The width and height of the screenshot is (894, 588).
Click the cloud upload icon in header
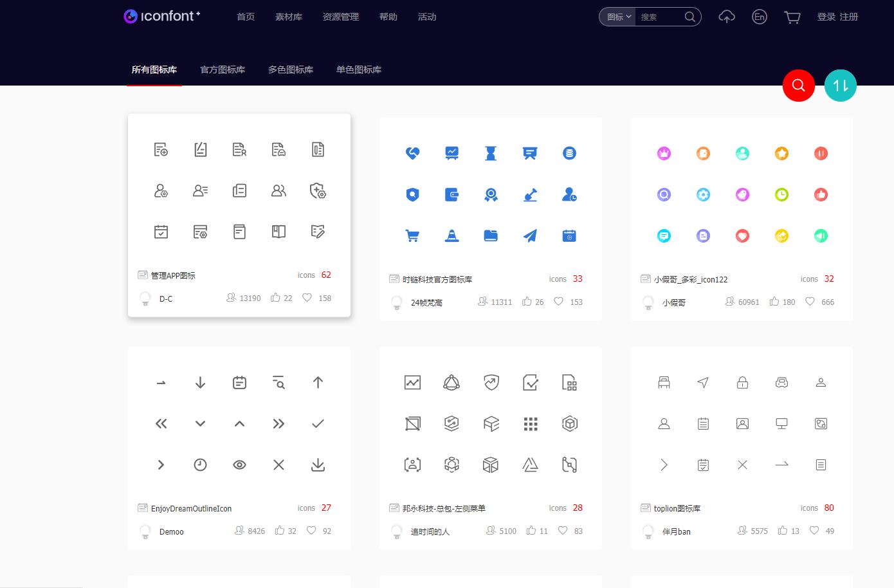click(x=726, y=17)
